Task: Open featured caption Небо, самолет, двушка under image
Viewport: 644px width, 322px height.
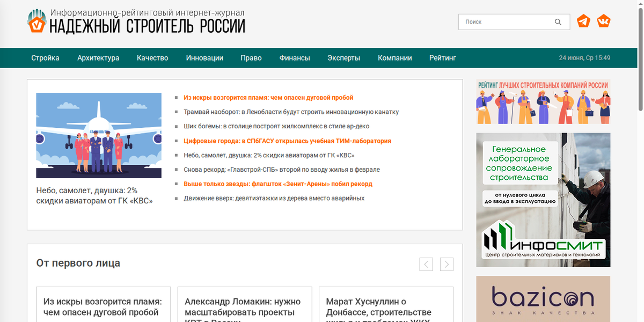Action: coord(94,195)
